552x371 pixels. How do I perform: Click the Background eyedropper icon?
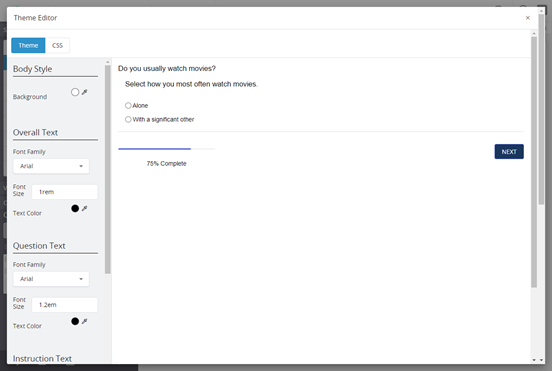pos(84,92)
